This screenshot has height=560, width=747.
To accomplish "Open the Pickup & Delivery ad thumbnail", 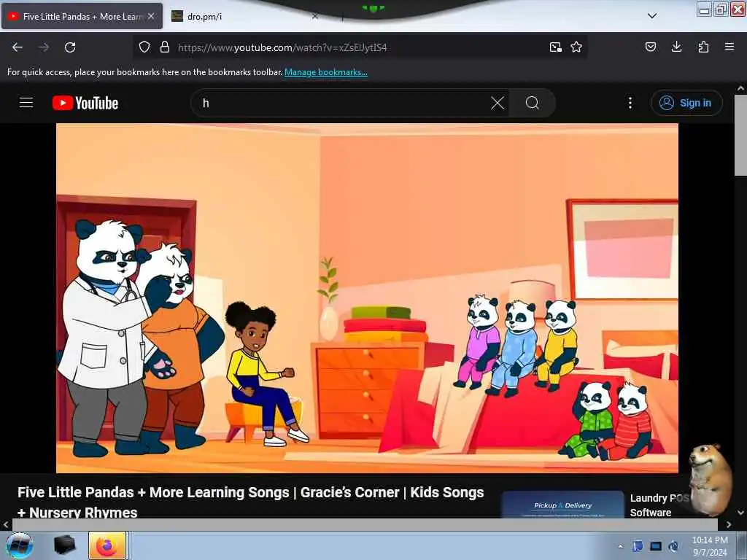I will pyautogui.click(x=562, y=505).
